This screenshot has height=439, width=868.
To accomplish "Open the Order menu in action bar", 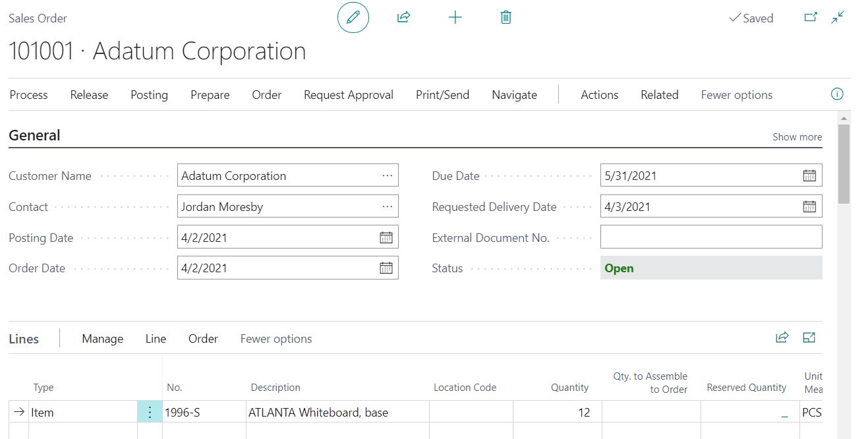I will [x=267, y=95].
